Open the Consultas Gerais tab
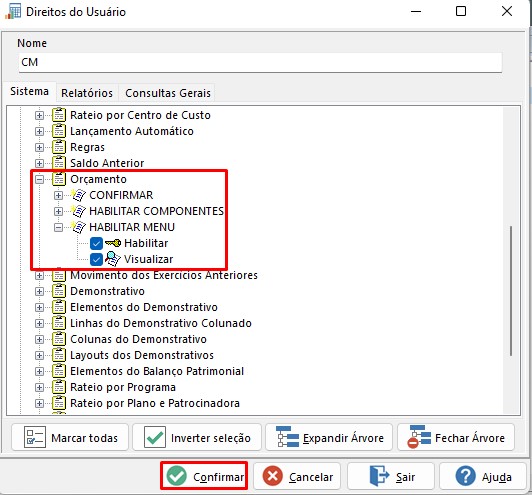Viewport: 532px width, 495px height. [x=168, y=93]
